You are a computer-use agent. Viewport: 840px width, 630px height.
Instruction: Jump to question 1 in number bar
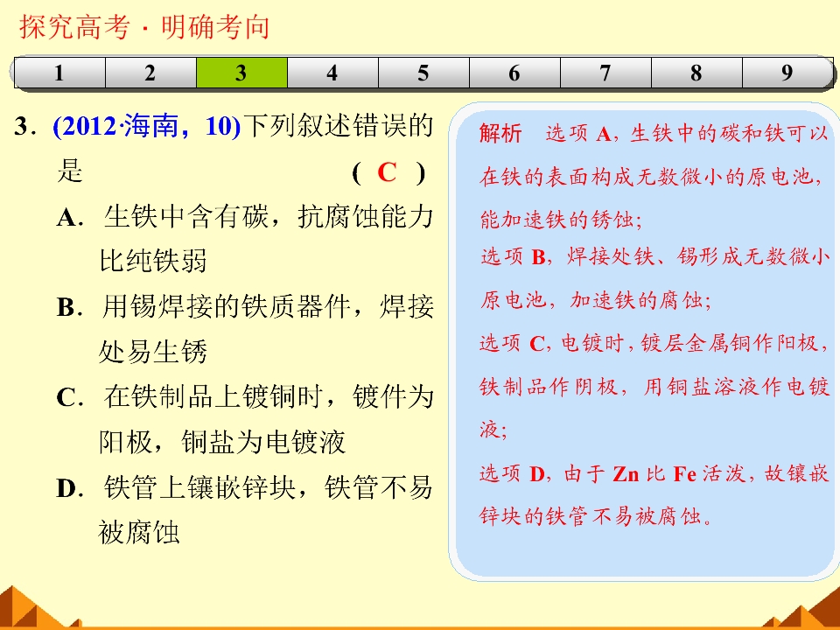59,73
